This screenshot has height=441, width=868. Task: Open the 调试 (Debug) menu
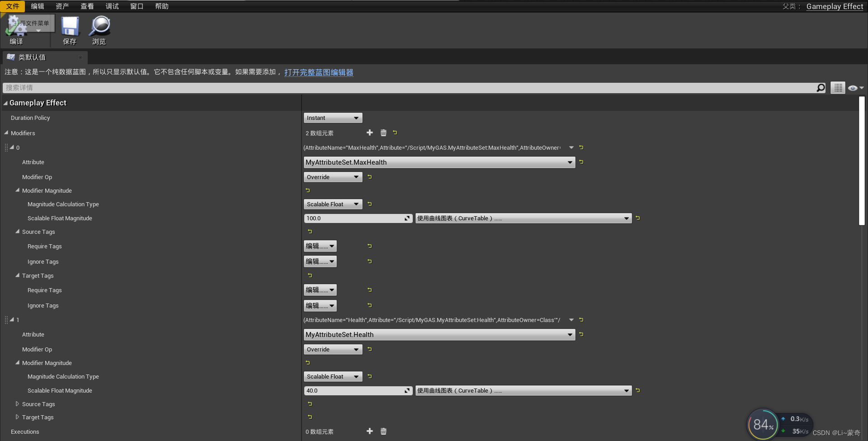(112, 6)
